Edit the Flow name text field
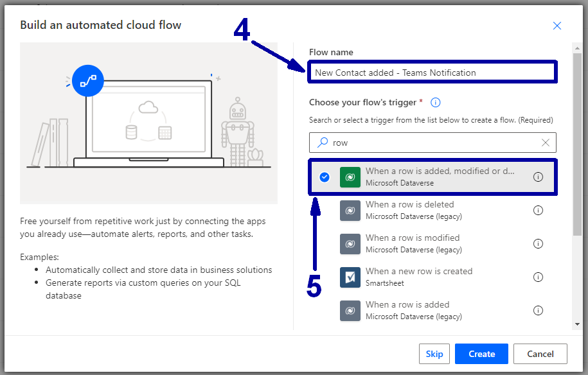 pos(432,72)
